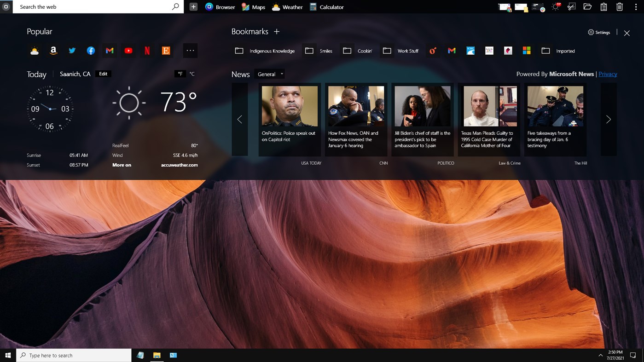Open the screen snip scissors tool

[571, 7]
